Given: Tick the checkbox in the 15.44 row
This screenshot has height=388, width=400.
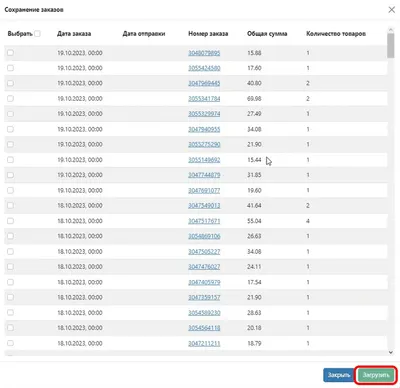Looking at the screenshot, I should pos(11,160).
